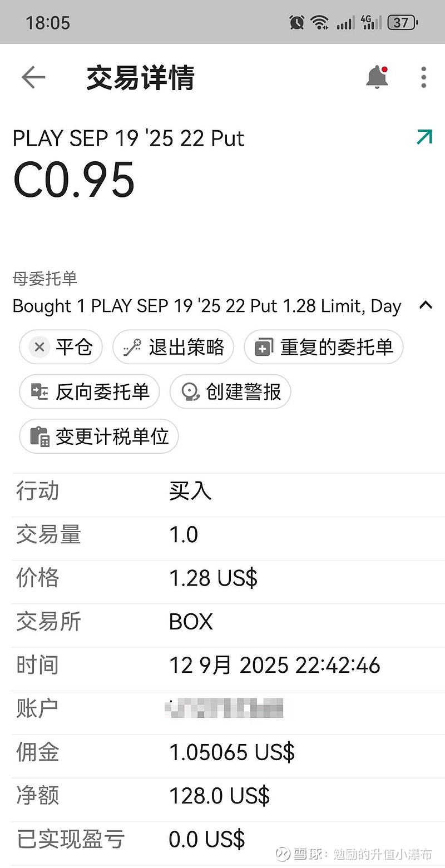Tap the blurred account number field
The width and height of the screenshot is (445, 868).
pos(224,708)
